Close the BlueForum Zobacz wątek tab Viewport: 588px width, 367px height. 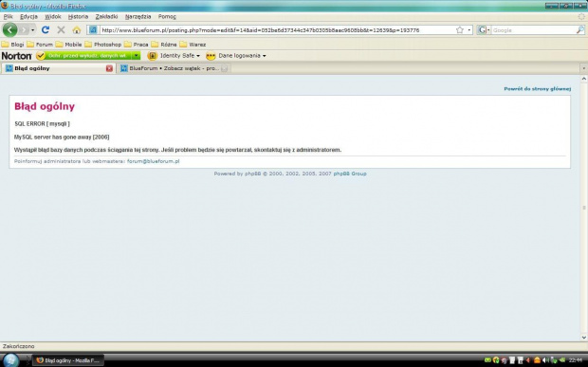(224, 68)
